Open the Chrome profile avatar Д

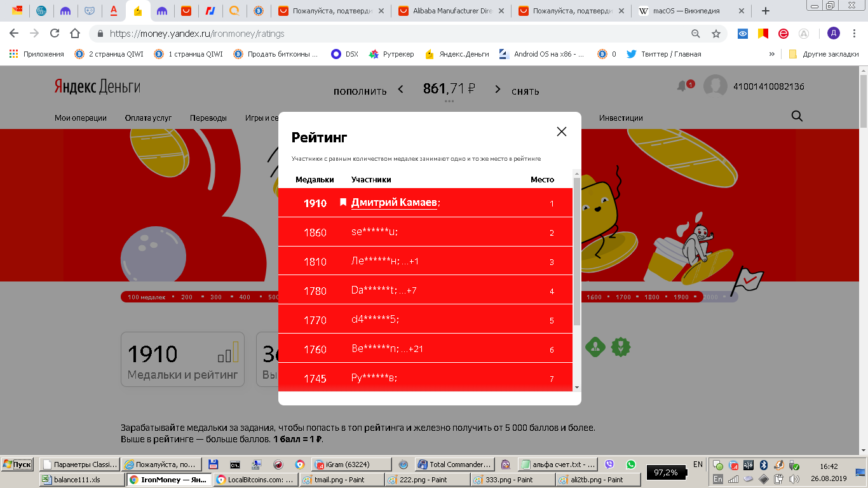pyautogui.click(x=833, y=34)
